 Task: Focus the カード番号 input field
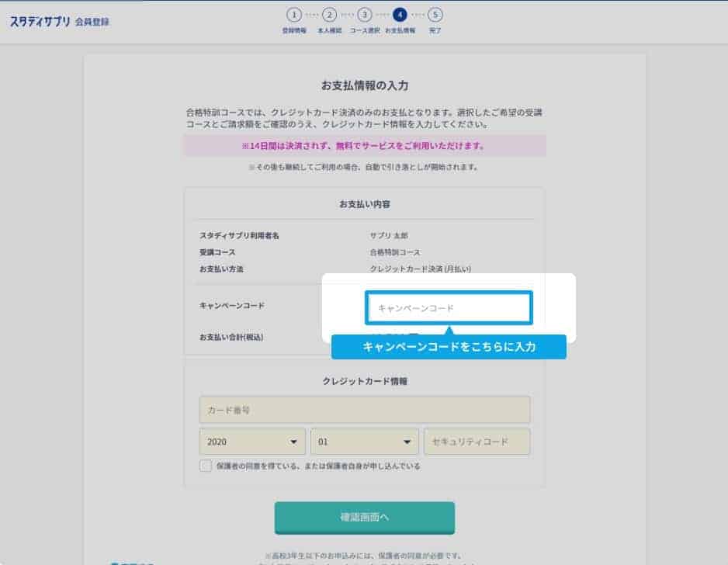(364, 410)
